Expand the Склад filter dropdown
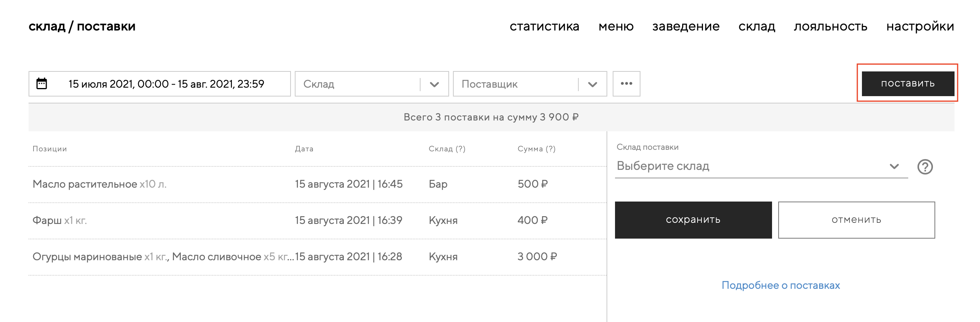The width and height of the screenshot is (980, 322). 434,84
